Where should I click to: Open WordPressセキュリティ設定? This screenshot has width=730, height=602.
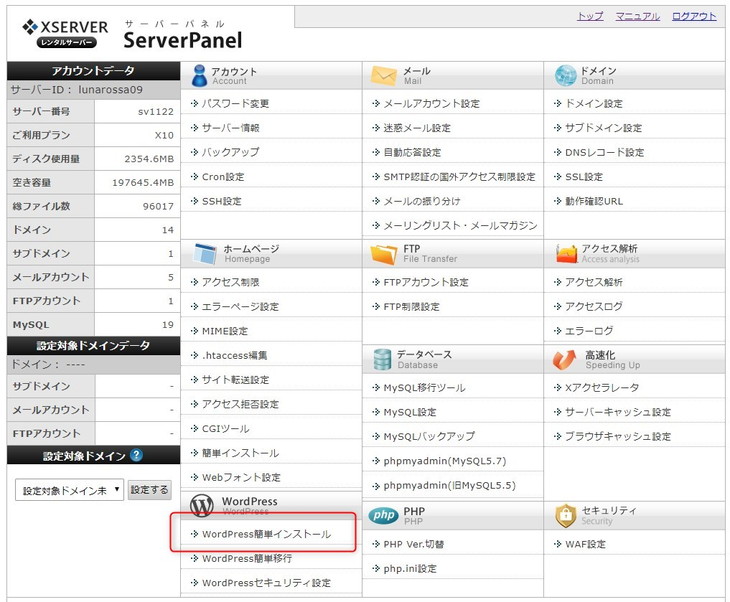tap(266, 582)
